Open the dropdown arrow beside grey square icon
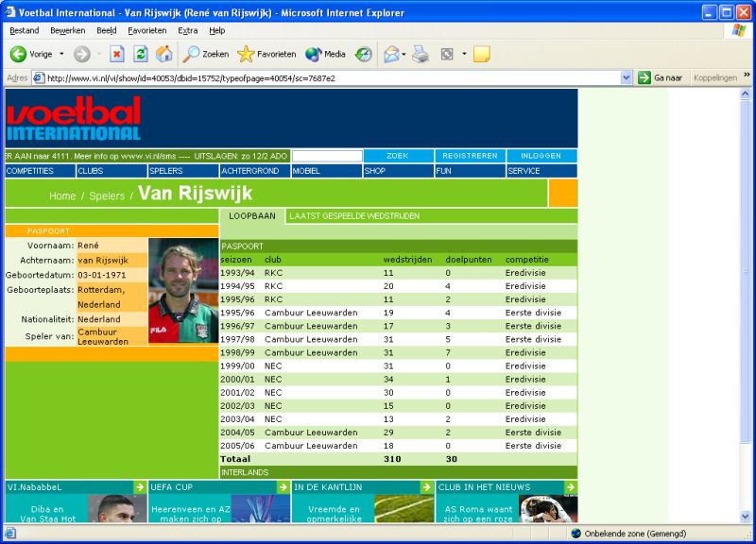 (x=464, y=54)
